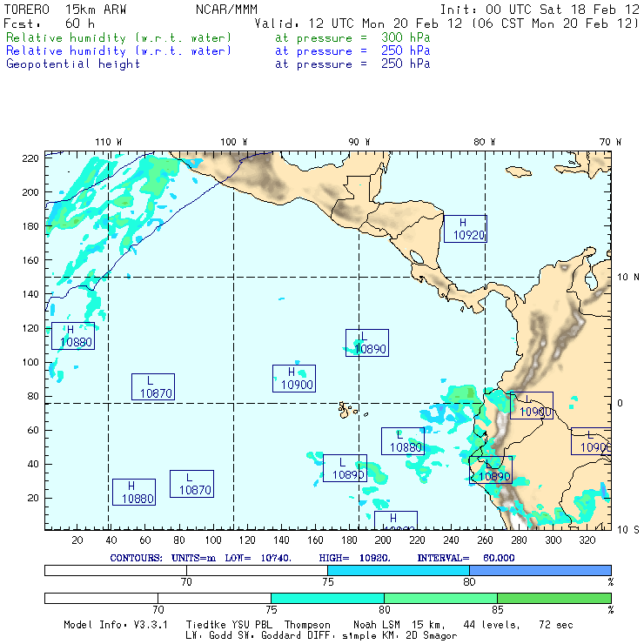Click the '2D Smagor' text in bottom line
This screenshot has width=644, height=644.
[432, 636]
